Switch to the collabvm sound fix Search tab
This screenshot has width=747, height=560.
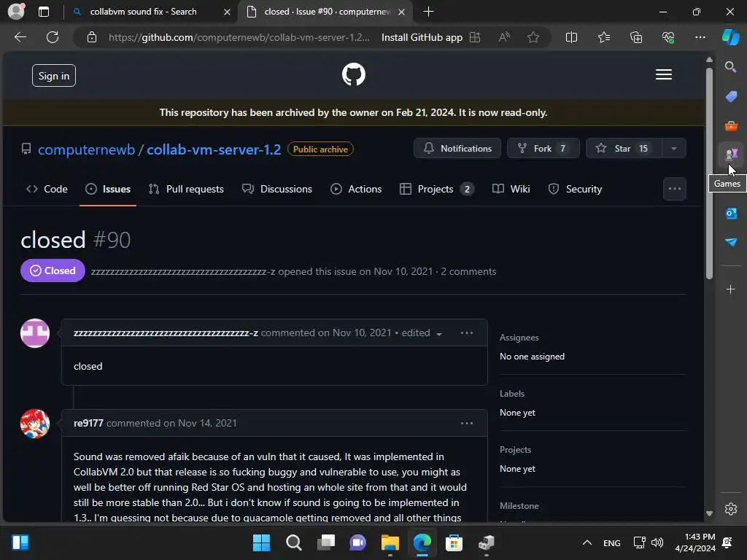coord(143,12)
